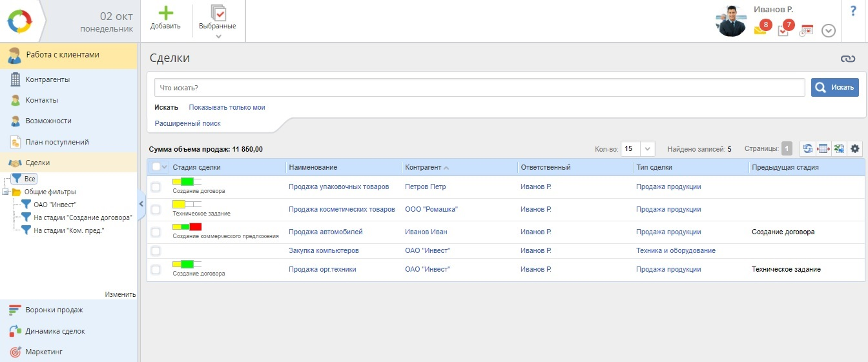Click the green plus Добавить icon
This screenshot has width=868, height=362.
pyautogui.click(x=165, y=14)
